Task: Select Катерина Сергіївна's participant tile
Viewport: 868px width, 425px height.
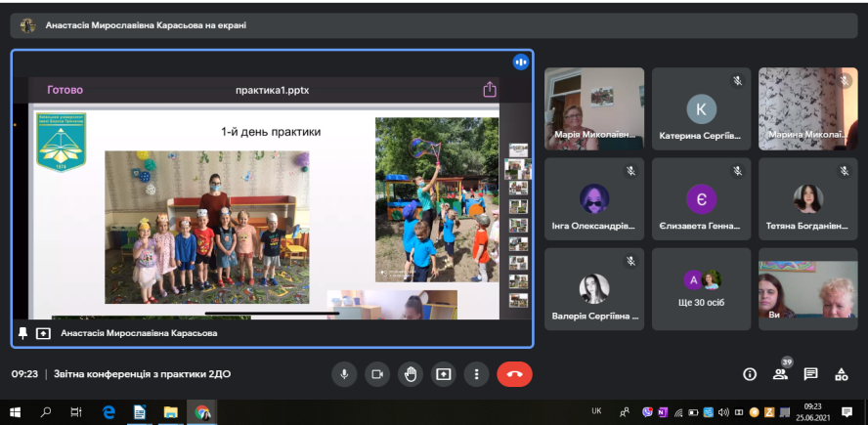Action: click(701, 108)
